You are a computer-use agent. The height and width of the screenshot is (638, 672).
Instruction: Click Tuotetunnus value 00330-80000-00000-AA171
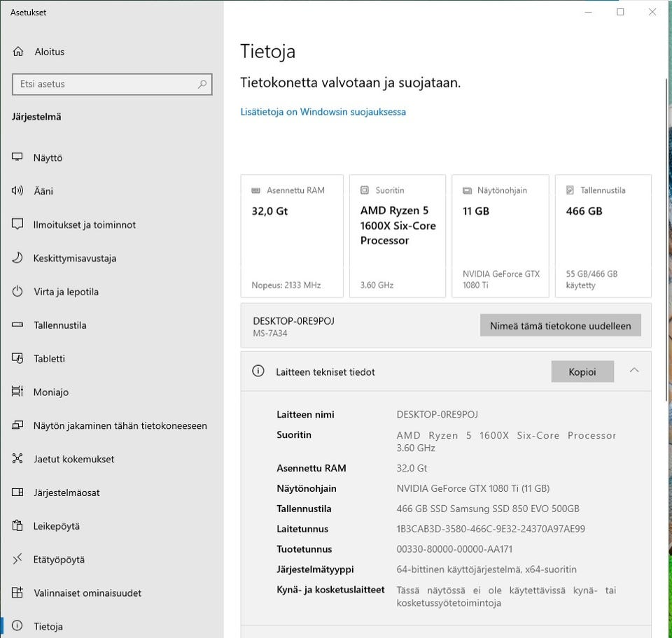pyautogui.click(x=454, y=549)
